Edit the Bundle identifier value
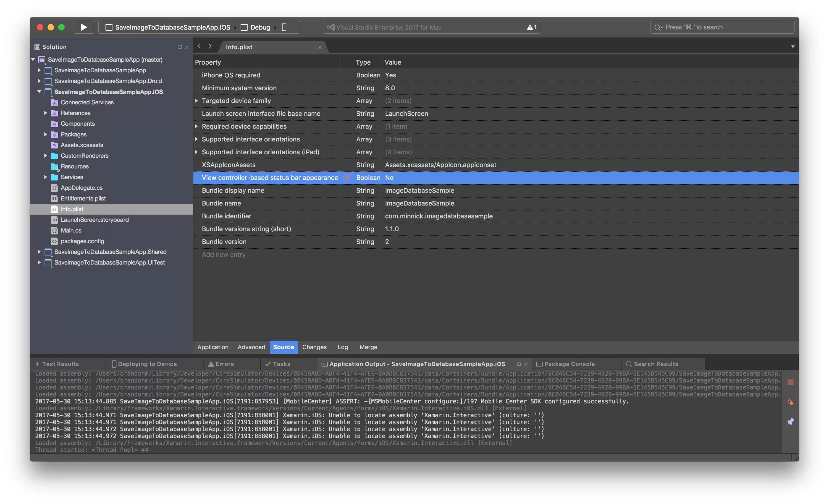The height and width of the screenshot is (504, 829). (x=439, y=216)
